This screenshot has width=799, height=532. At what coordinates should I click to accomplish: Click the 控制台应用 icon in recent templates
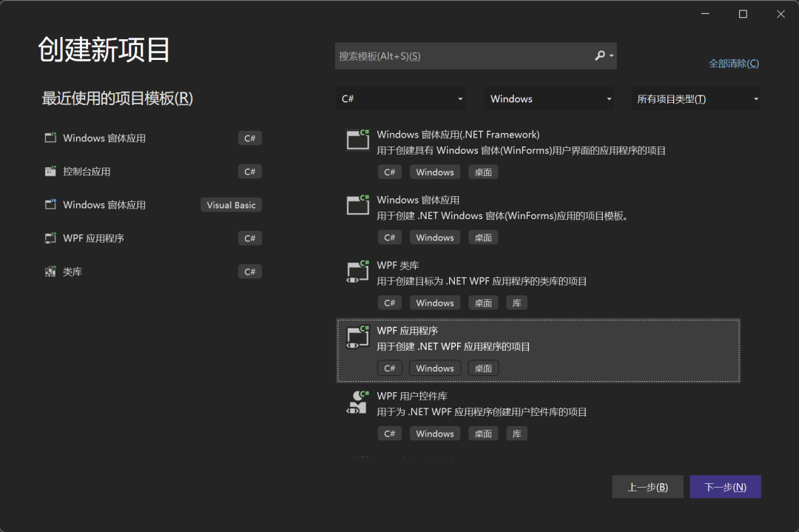50,171
